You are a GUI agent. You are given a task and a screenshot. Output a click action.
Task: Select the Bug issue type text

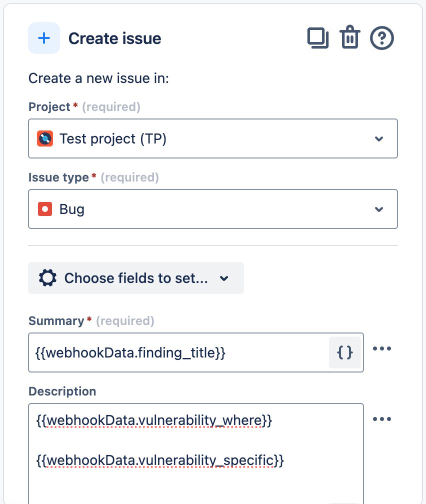click(72, 209)
